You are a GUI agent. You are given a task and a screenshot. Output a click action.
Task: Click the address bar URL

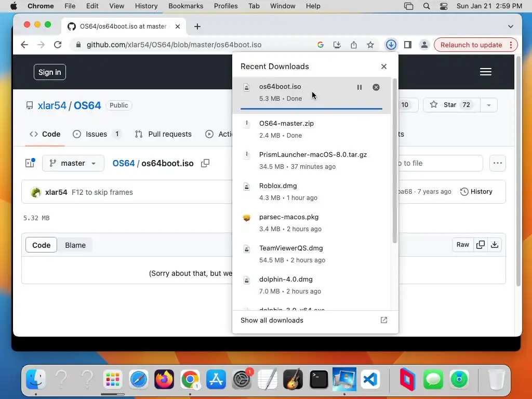(174, 45)
